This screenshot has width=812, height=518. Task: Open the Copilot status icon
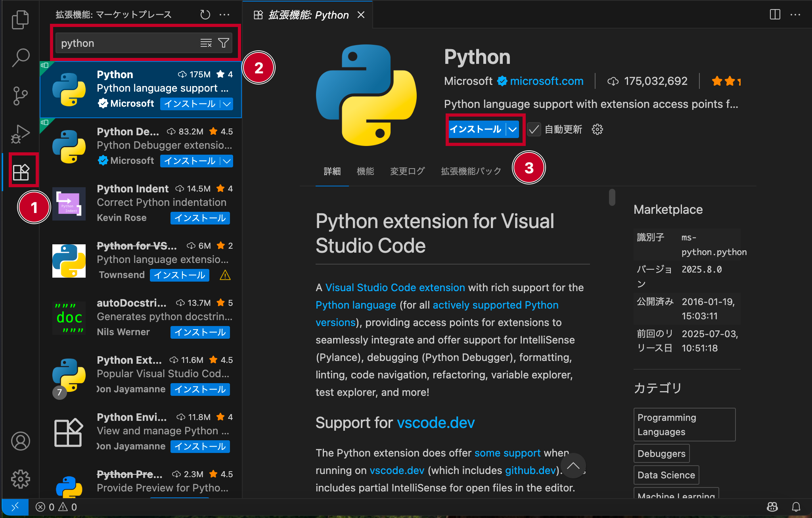tap(772, 507)
